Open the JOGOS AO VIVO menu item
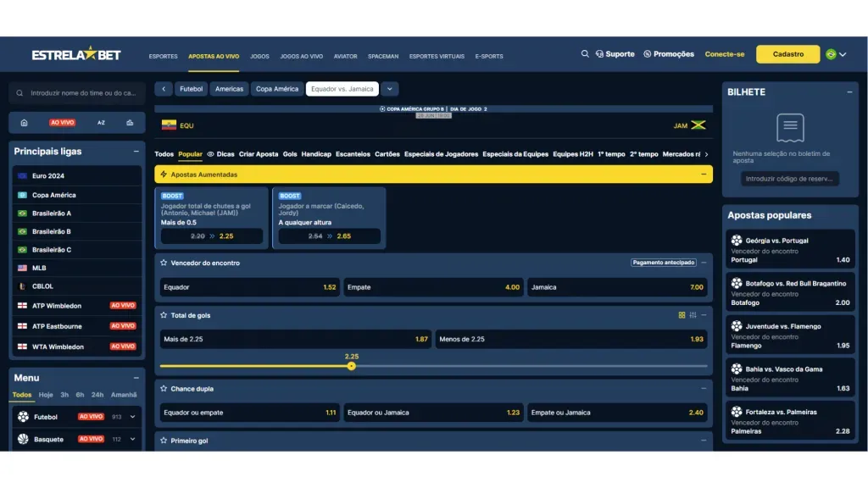Image resolution: width=868 pixels, height=488 pixels. coord(301,57)
